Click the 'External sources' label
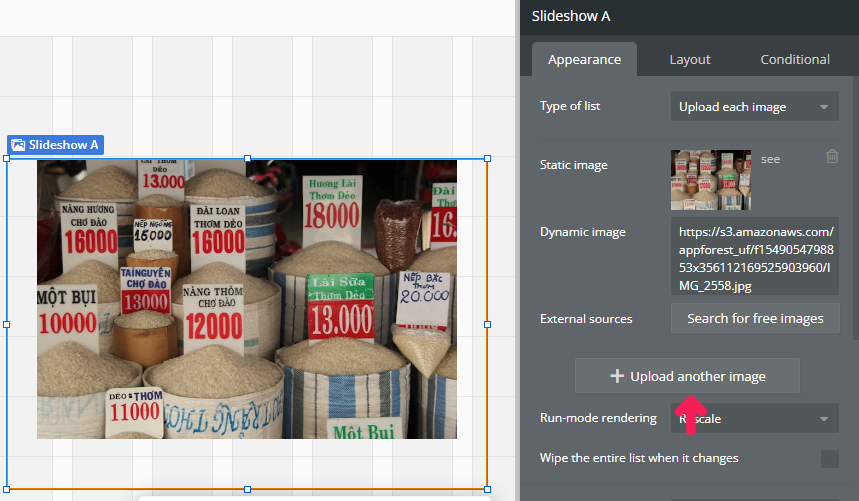Image resolution: width=859 pixels, height=501 pixels. click(586, 319)
